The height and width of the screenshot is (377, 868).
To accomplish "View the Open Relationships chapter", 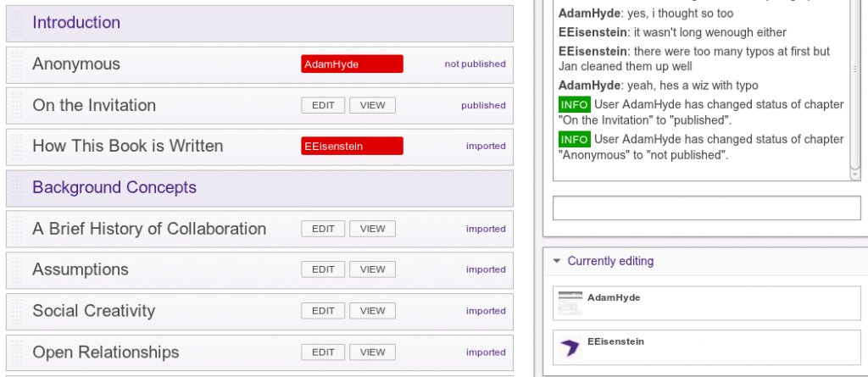I will coord(372,352).
